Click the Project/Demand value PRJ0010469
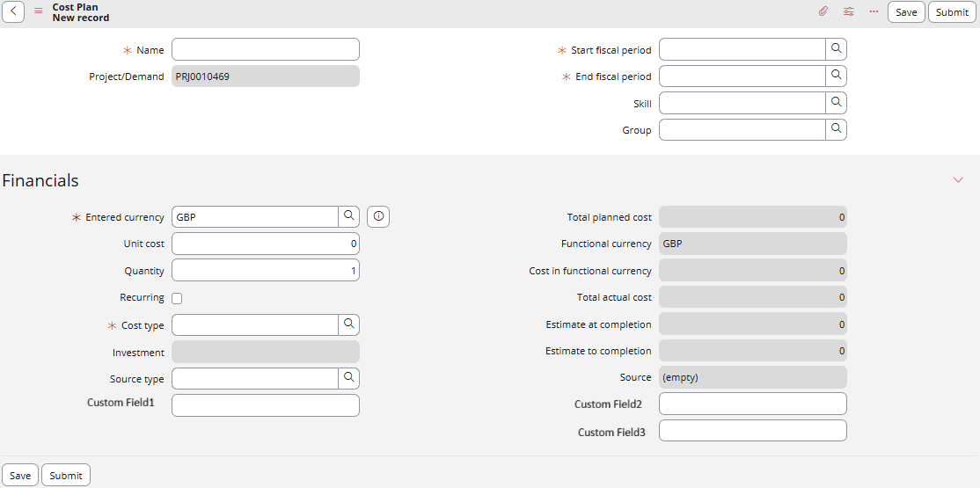 click(x=266, y=76)
